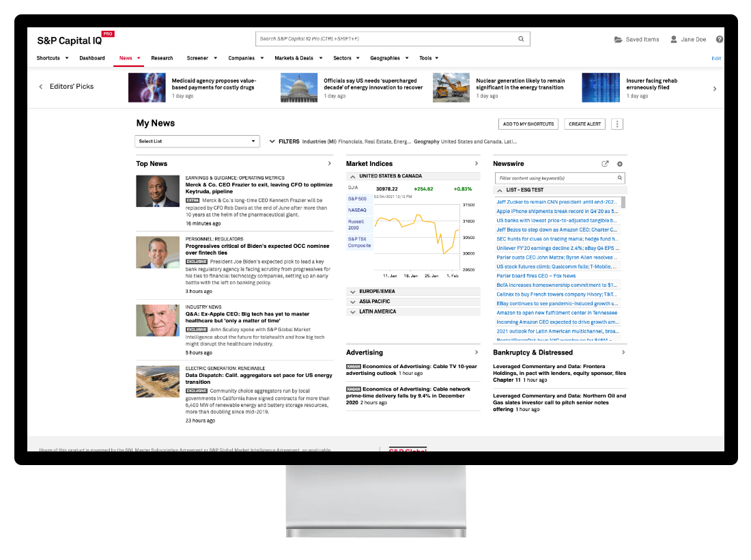
Task: Open the Select List dropdown
Action: [x=197, y=141]
